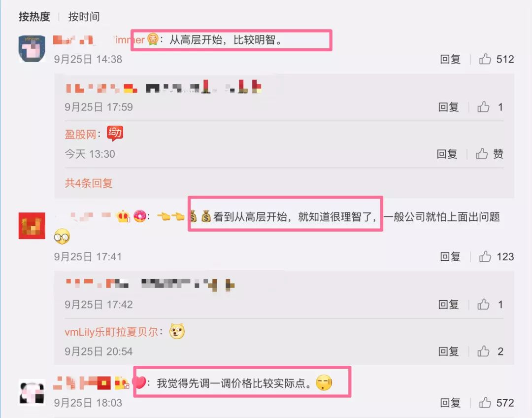Switch to 按热度 sorting tab

pyautogui.click(x=34, y=16)
